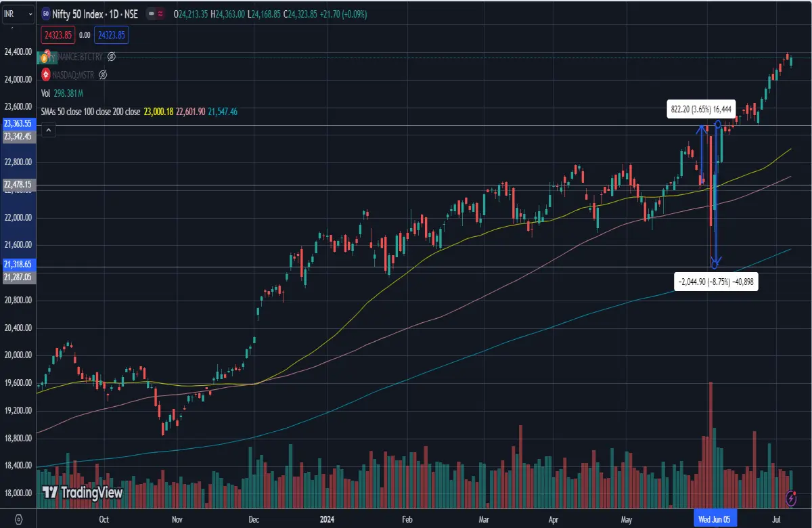Toggle visibility eye for NASDAQ:MSTR symbol

point(104,74)
